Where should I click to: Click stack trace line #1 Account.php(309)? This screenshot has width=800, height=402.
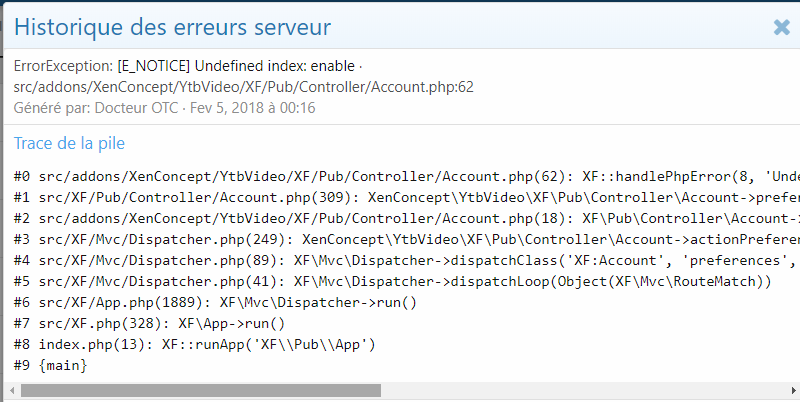400,198
